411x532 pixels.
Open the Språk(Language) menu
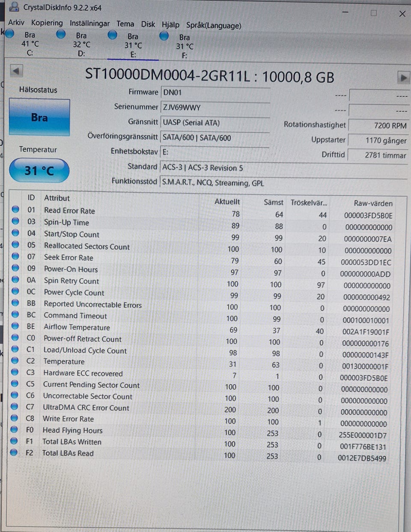click(214, 25)
